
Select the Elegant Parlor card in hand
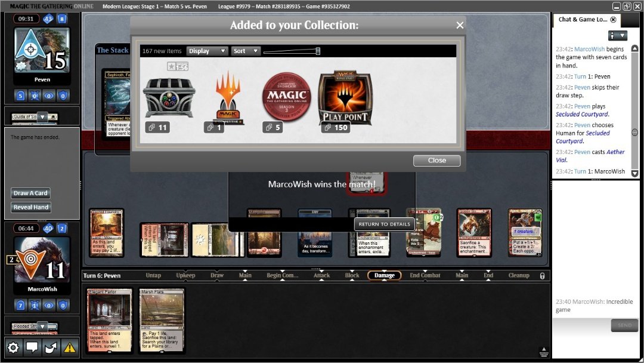point(110,321)
